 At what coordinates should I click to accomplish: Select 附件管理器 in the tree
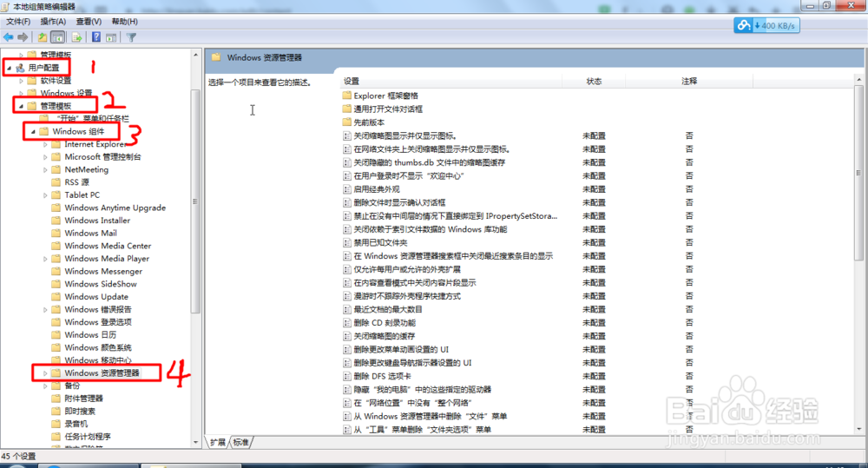coord(83,399)
